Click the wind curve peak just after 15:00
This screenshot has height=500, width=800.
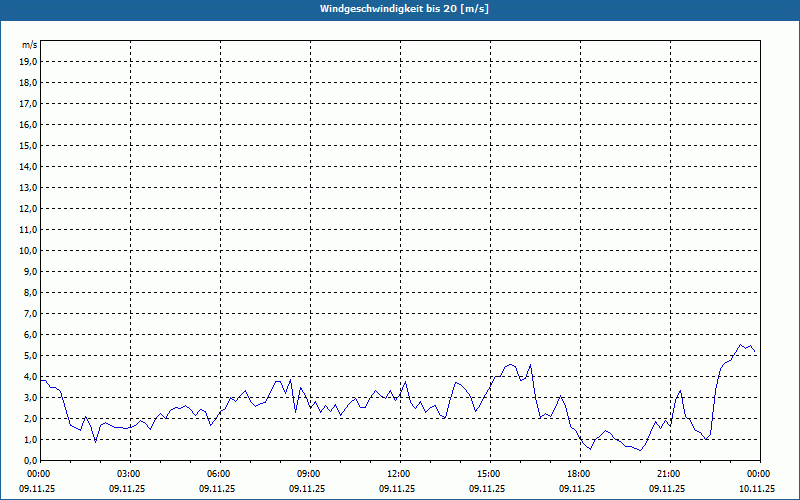click(510, 364)
